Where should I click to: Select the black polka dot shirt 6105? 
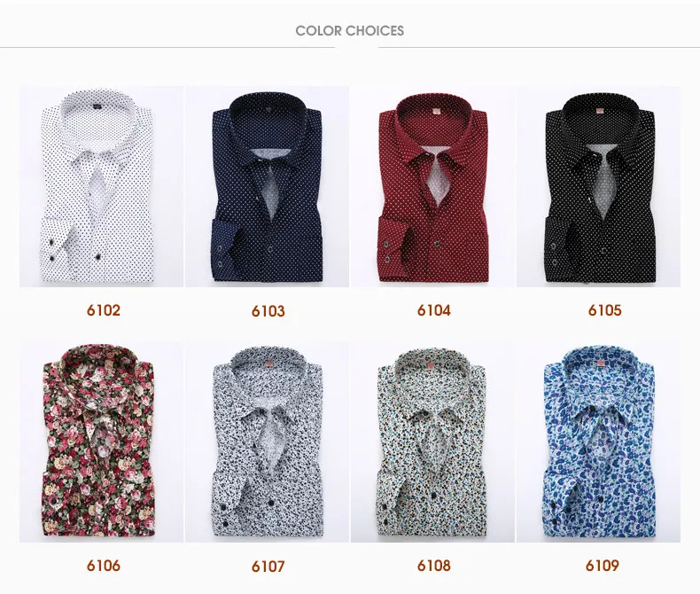pos(599,186)
